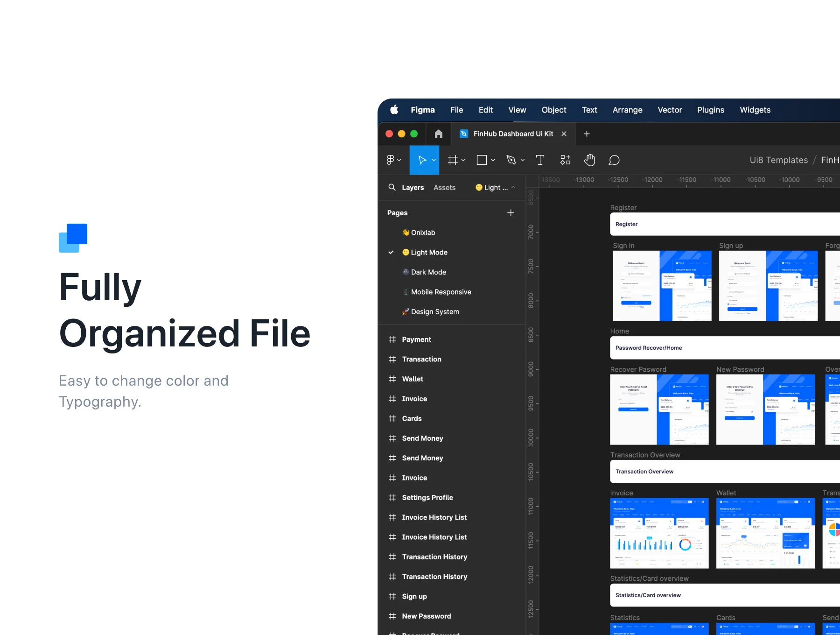The height and width of the screenshot is (635, 840).
Task: Select the Pen tool
Action: pyautogui.click(x=511, y=160)
